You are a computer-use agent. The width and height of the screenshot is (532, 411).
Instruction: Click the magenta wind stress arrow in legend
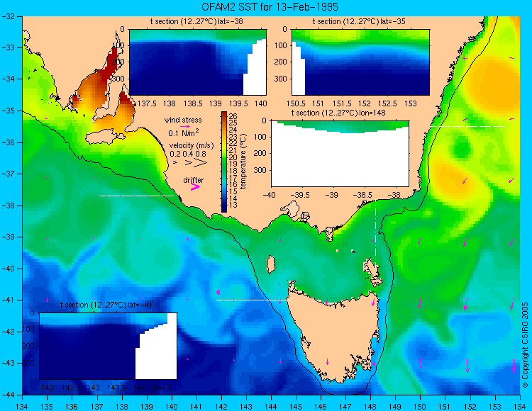coord(185,126)
